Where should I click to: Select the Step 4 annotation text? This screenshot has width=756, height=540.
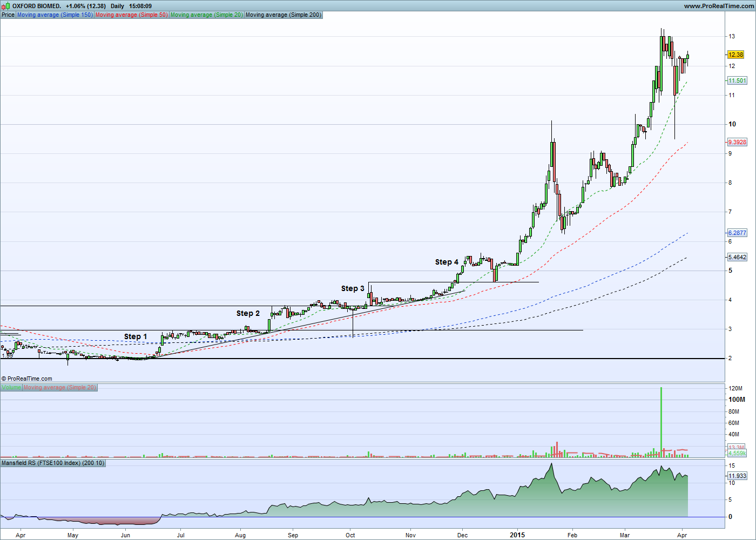point(447,262)
